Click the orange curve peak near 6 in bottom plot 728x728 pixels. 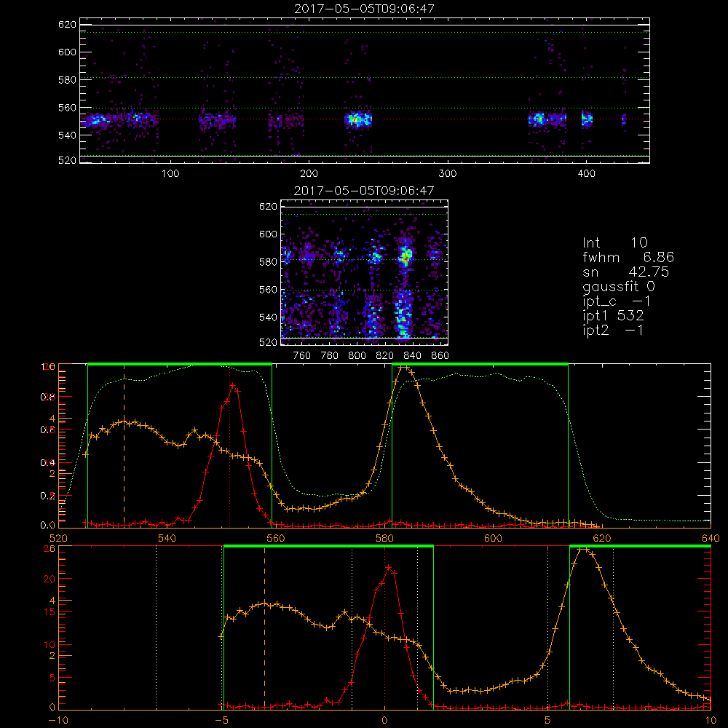[x=583, y=550]
